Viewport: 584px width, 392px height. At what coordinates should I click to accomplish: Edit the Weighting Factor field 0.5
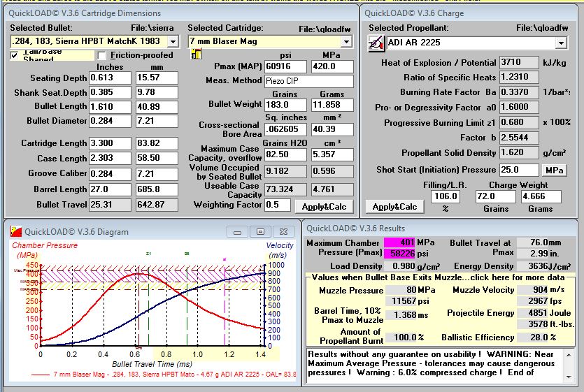pos(278,205)
